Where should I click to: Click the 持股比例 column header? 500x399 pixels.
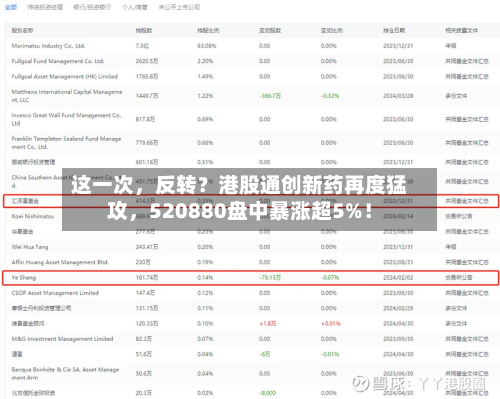pos(208,30)
